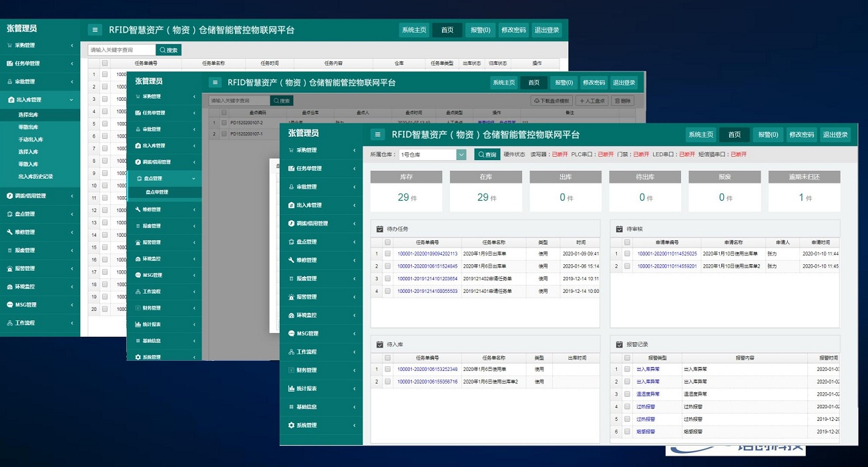Image resolution: width=868 pixels, height=467 pixels.
Task: Tick the header checkbox of the 待入库 table
Action: point(387,357)
